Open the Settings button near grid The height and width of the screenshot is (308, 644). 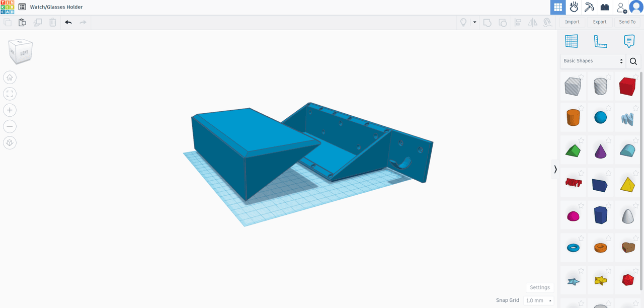[539, 287]
